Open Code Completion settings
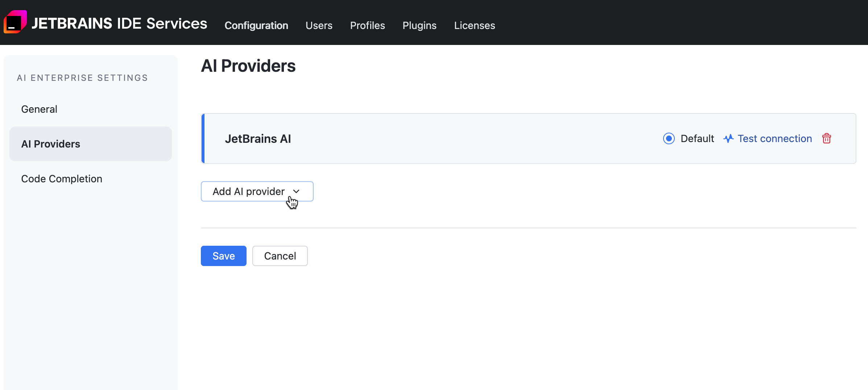 click(x=61, y=178)
